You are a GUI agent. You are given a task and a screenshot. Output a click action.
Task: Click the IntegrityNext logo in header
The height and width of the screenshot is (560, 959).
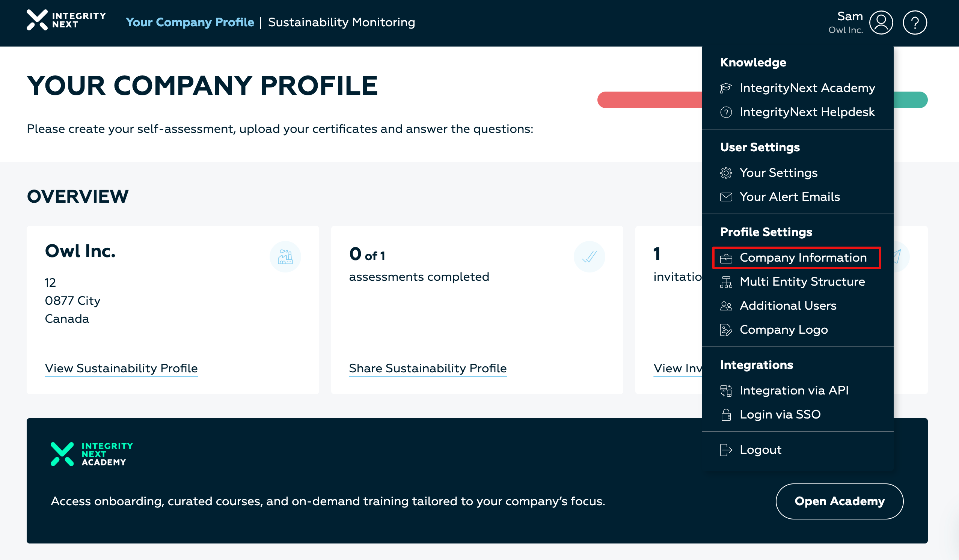66,20
